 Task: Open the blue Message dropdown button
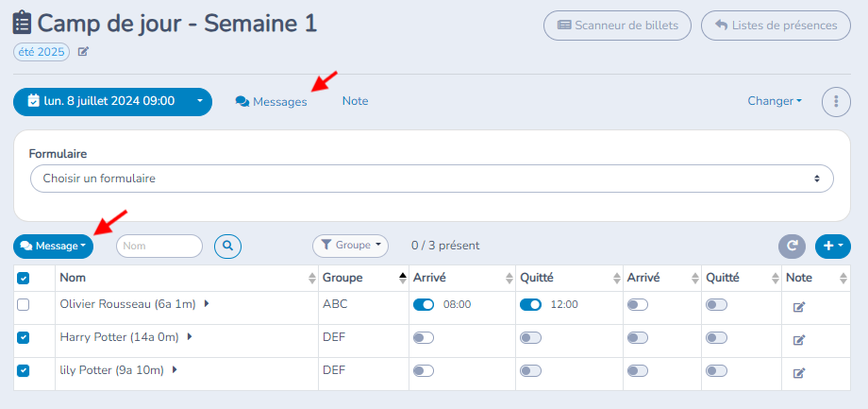point(53,246)
